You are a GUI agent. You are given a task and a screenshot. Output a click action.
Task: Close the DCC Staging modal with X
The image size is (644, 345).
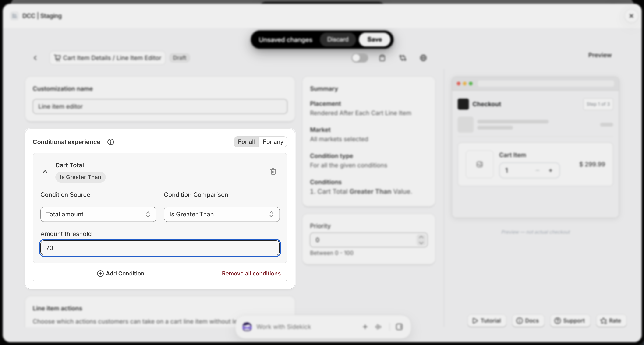click(x=631, y=16)
